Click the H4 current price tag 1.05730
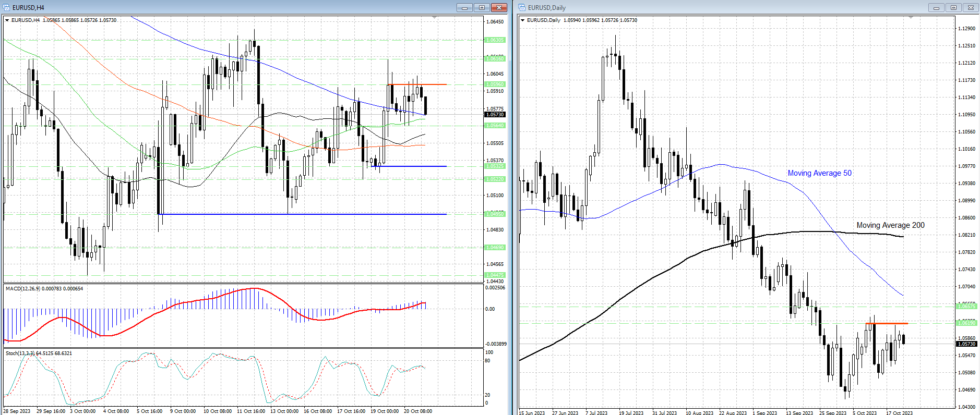The width and height of the screenshot is (980, 415). coord(495,115)
